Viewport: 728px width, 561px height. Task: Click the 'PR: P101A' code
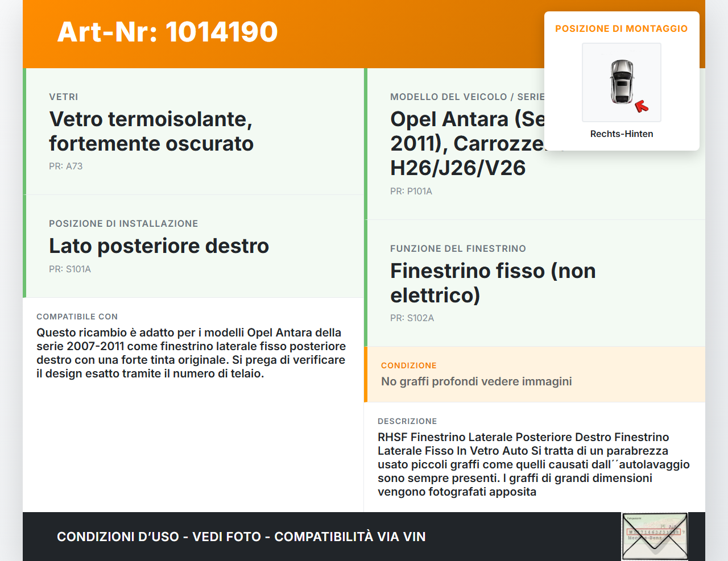click(411, 191)
